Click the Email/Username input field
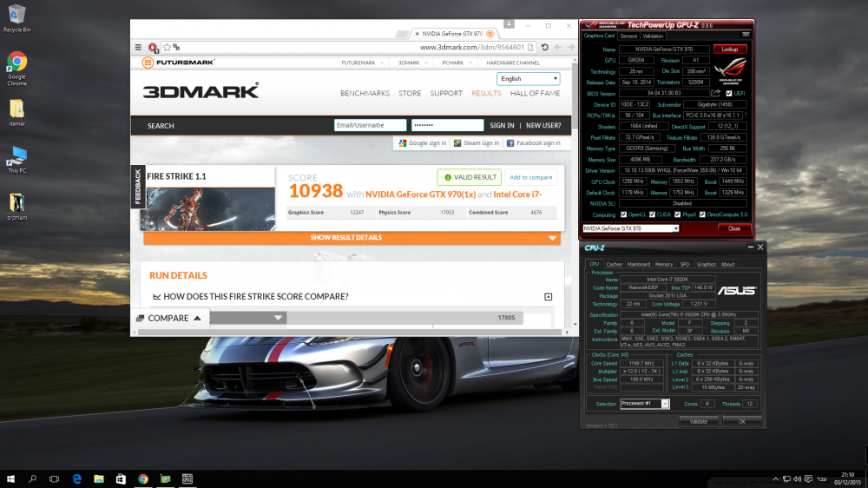868x488 pixels. (x=370, y=125)
